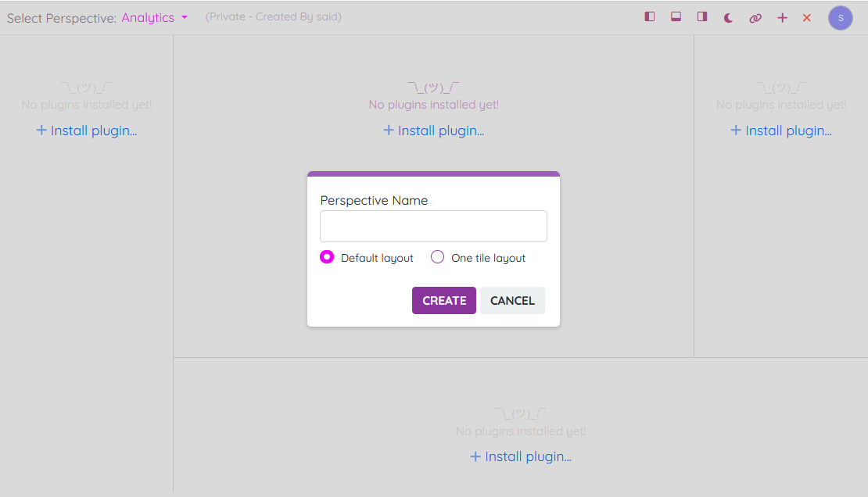Click the link icon to share the perspective

755,18
